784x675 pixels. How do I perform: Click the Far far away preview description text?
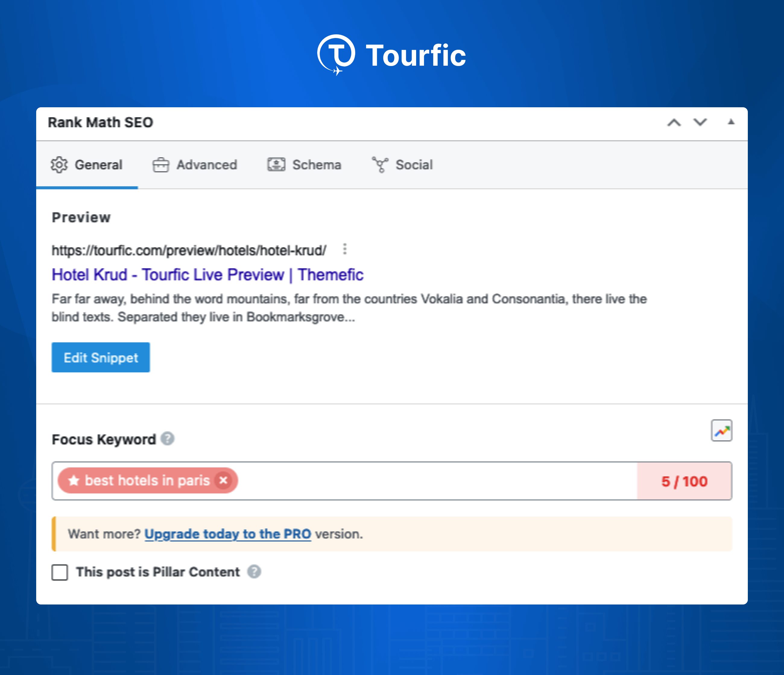(349, 308)
